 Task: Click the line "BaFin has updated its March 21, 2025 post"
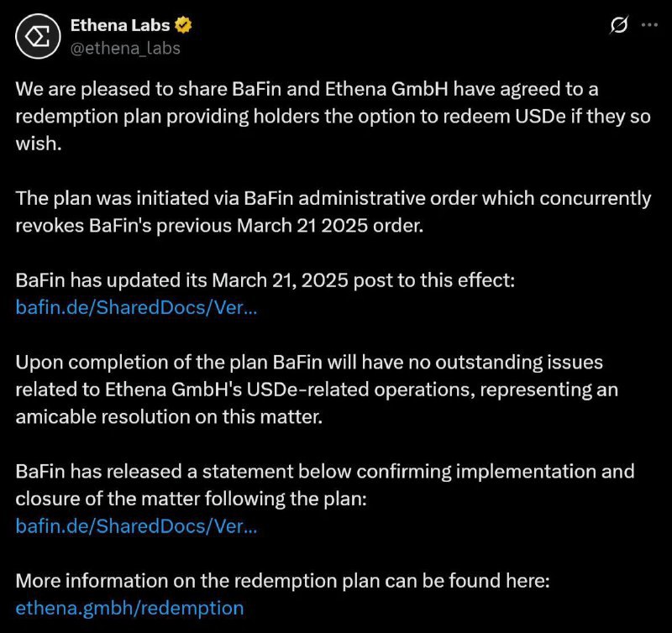[x=265, y=280]
